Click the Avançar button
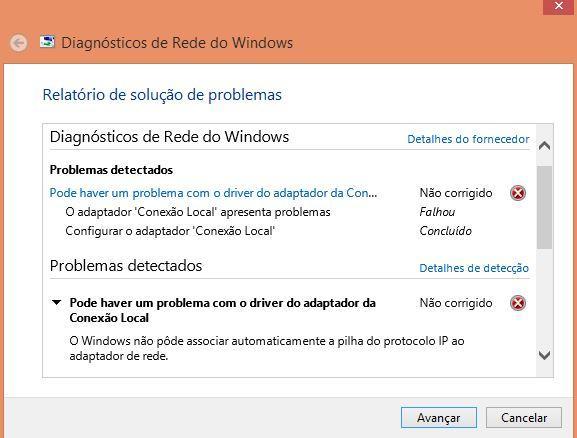 (439, 418)
